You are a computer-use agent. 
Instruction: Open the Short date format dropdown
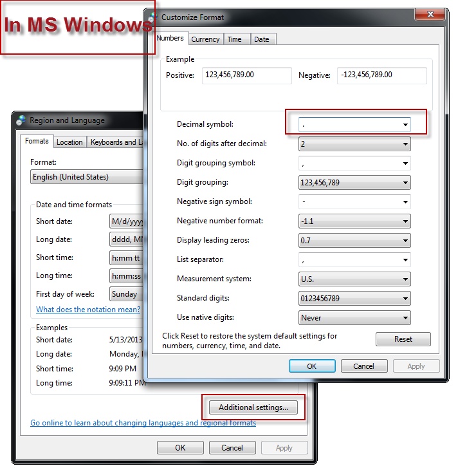126,221
